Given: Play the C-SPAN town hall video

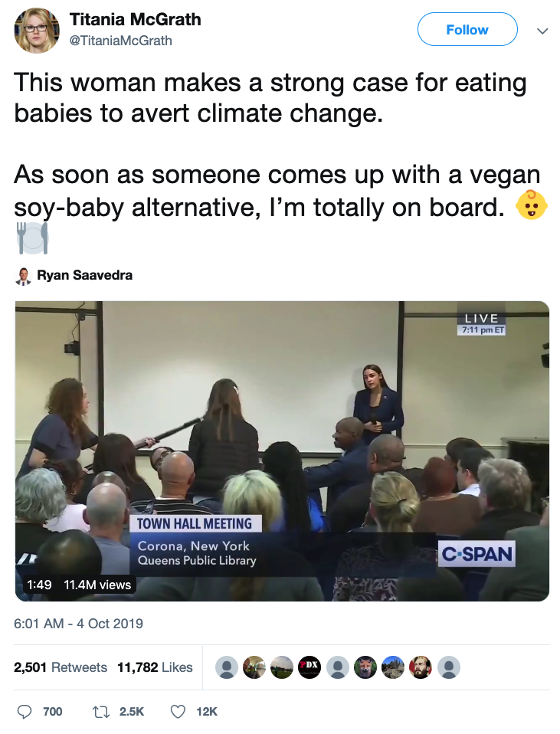Looking at the screenshot, I should coord(282,451).
